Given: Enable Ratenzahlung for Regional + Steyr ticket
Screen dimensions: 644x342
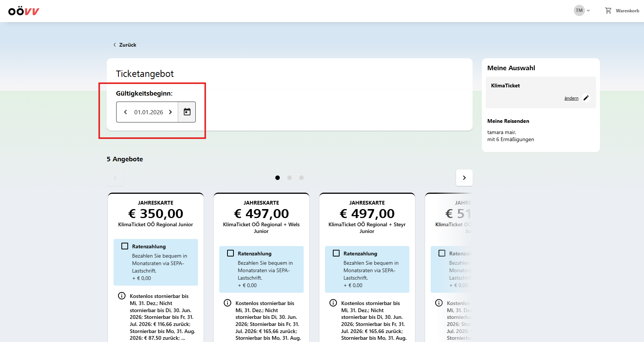Looking at the screenshot, I should coord(336,254).
